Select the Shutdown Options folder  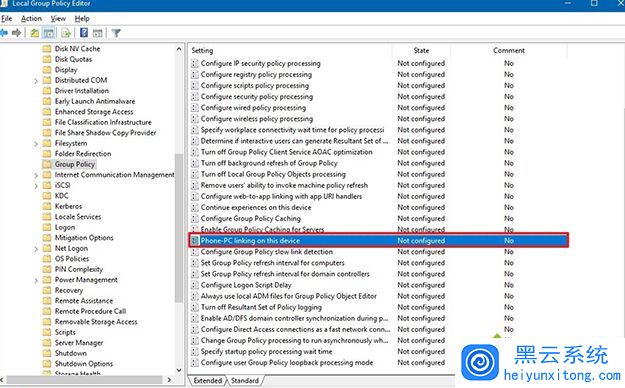(84, 364)
